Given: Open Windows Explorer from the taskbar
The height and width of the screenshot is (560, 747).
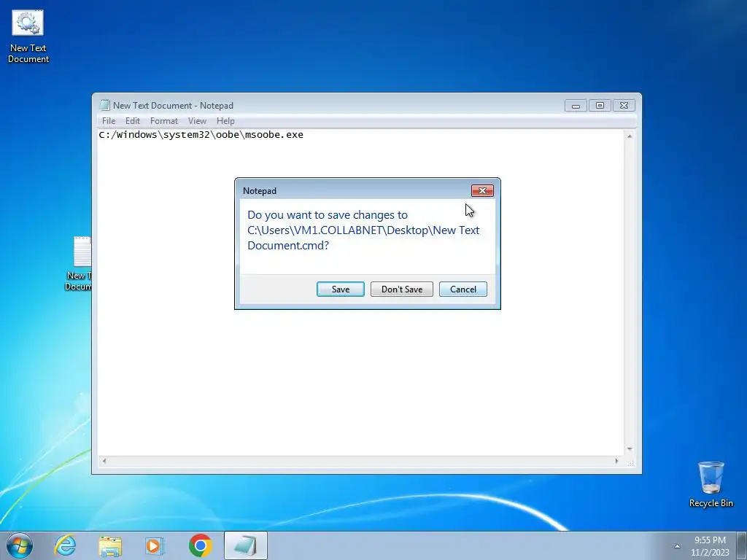Looking at the screenshot, I should [x=110, y=545].
